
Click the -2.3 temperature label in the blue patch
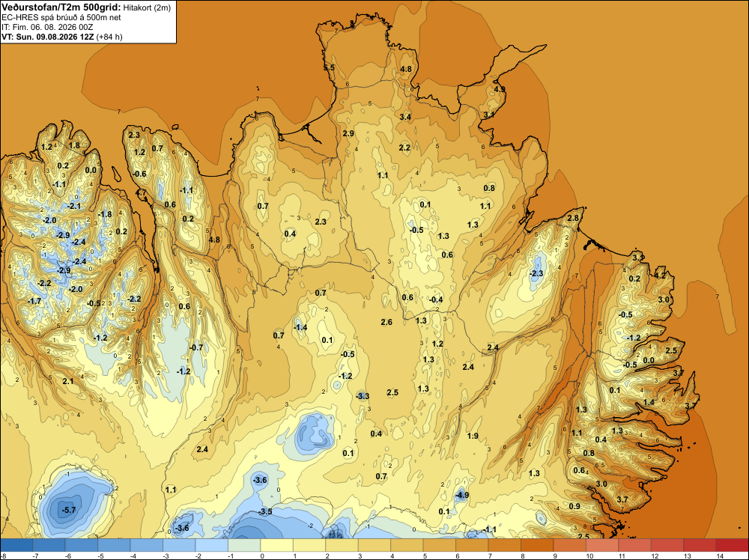coord(536,273)
